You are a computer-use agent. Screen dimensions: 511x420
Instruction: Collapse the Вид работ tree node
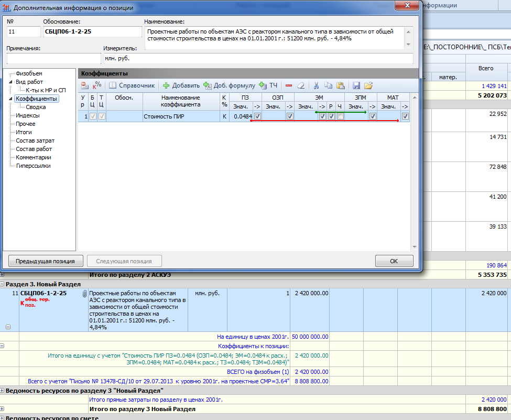coord(10,82)
